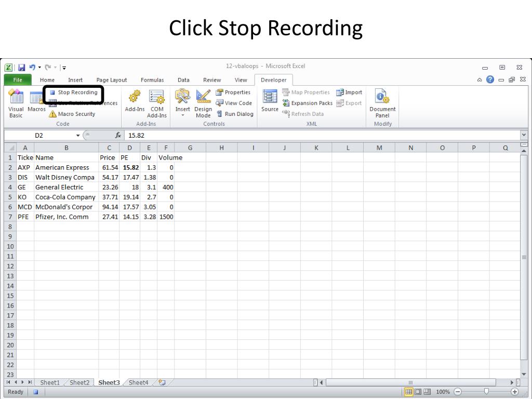Adjust the zoom slider handle
532x399 pixels.
tap(486, 392)
